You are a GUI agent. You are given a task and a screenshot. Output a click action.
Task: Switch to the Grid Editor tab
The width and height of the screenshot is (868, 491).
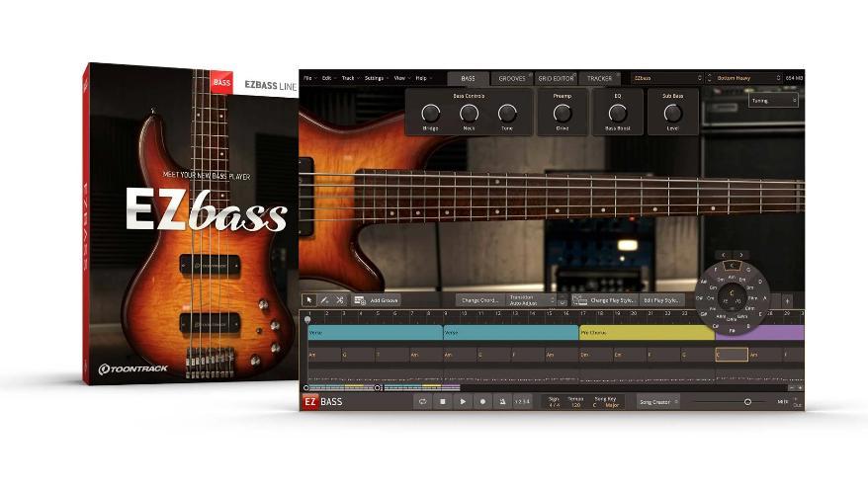point(556,78)
